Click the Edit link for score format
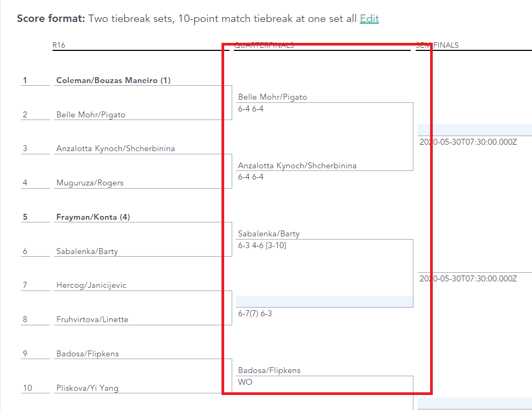 [369, 18]
